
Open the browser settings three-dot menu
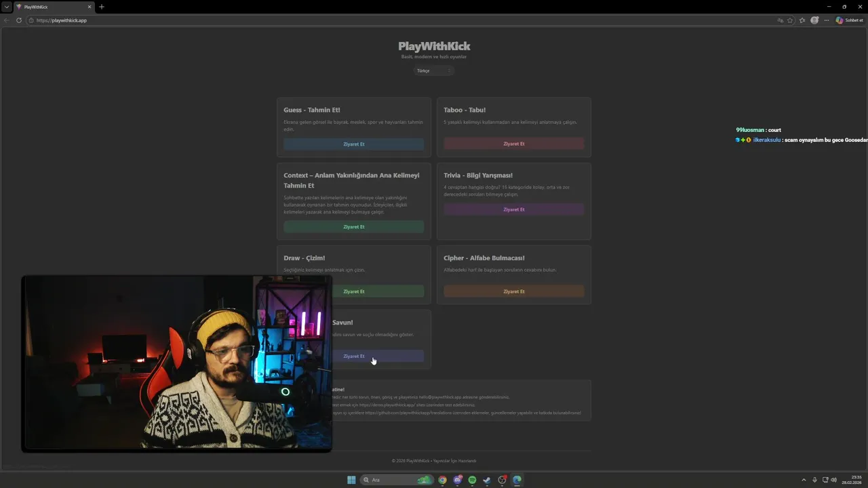coord(826,20)
